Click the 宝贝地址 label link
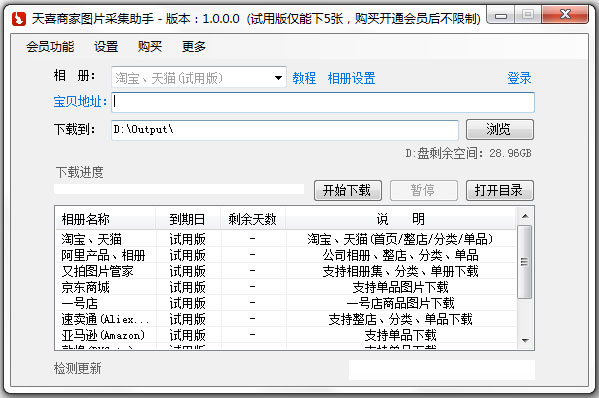This screenshot has width=599, height=398. [80, 101]
